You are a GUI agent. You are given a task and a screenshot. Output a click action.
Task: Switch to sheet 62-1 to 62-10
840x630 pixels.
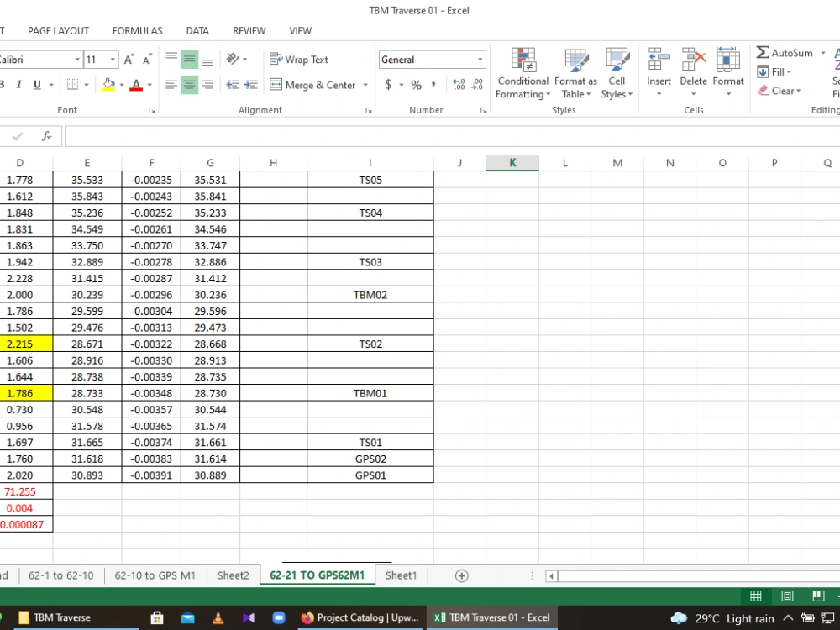61,575
